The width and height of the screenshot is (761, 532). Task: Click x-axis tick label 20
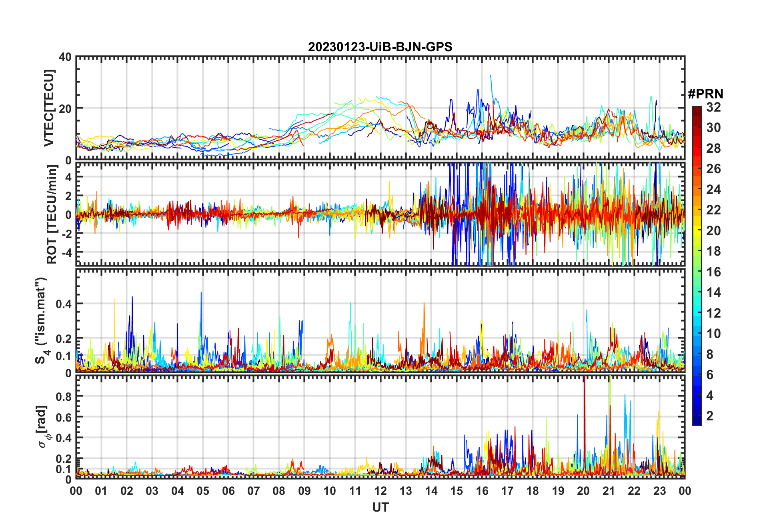[583, 491]
